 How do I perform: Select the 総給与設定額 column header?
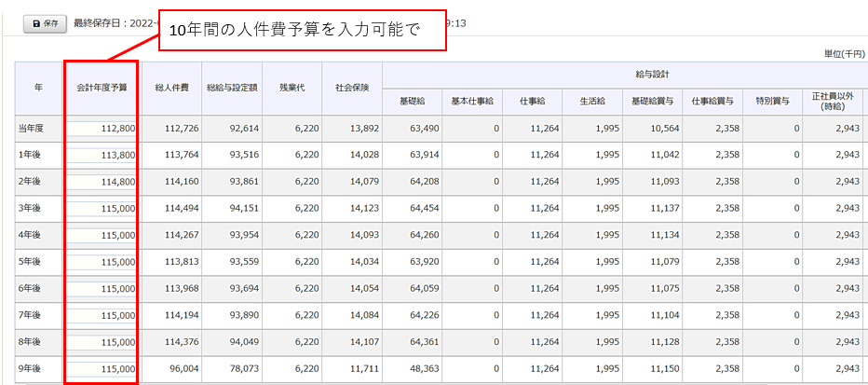pyautogui.click(x=232, y=88)
